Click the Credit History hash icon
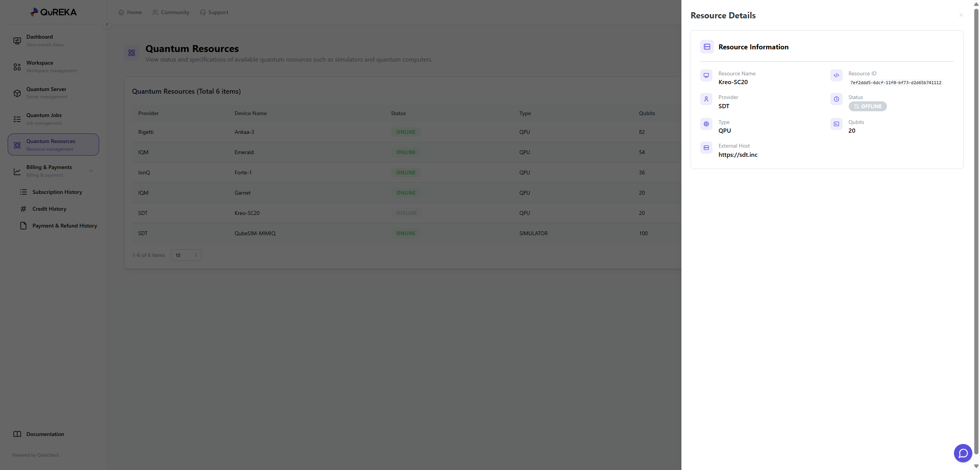The height and width of the screenshot is (470, 980). point(23,209)
